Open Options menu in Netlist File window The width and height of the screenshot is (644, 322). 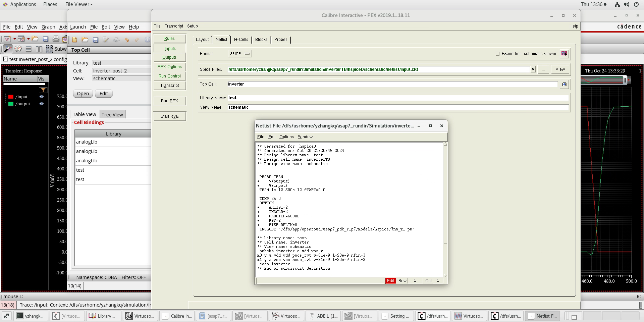(x=286, y=137)
